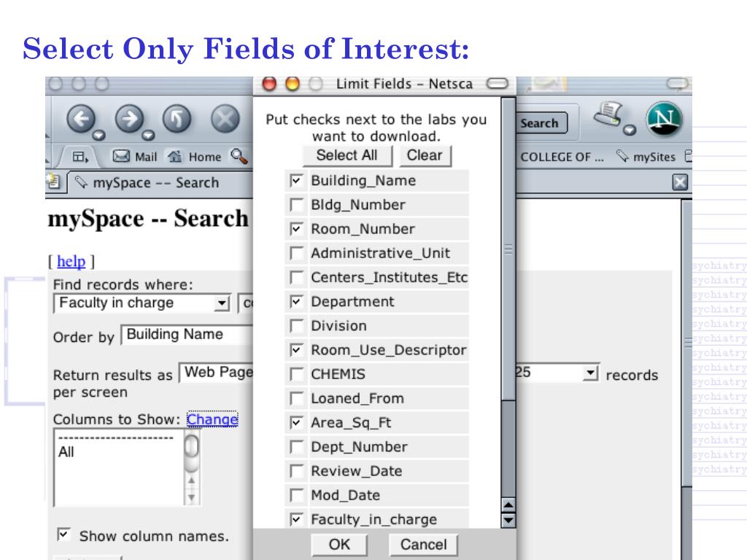This screenshot has width=747, height=560.
Task: Click the bookmarks toolbar menu icon
Action: [80, 157]
